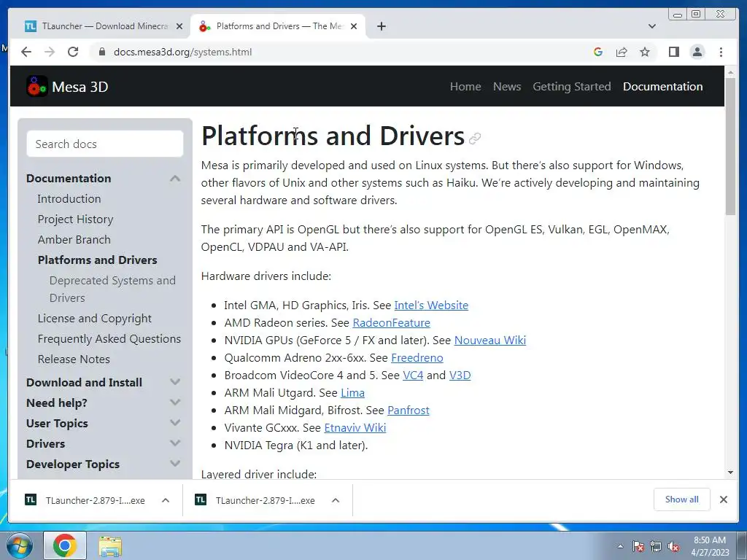Open the side panel icon
This screenshot has height=560, width=747.
(x=673, y=52)
